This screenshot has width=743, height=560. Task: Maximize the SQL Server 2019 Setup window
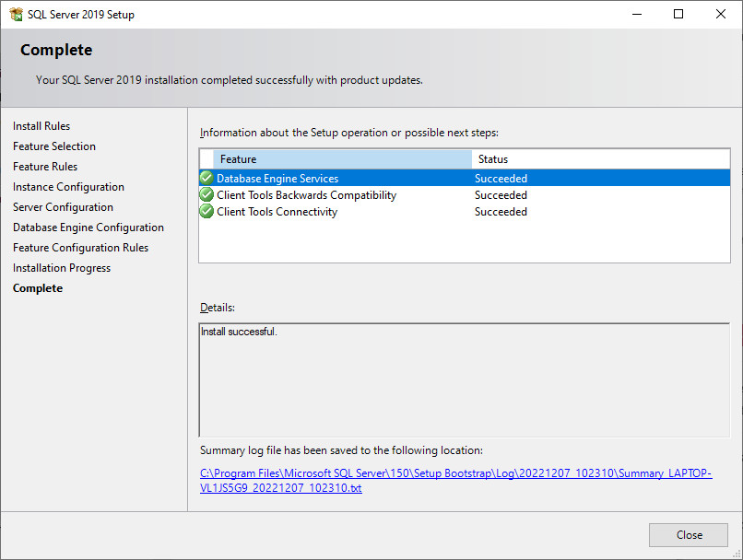(678, 14)
